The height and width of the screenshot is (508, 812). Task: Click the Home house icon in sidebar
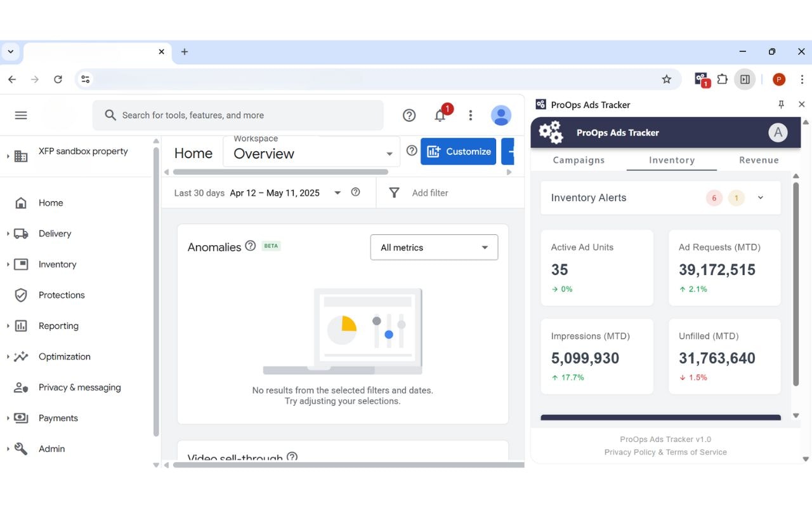21,203
